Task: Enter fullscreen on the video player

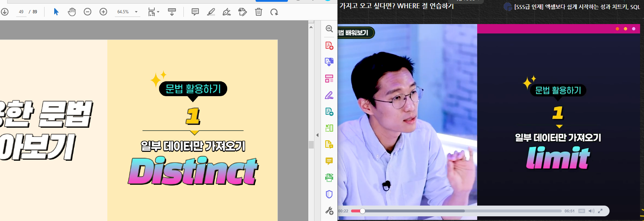Action: (600, 211)
